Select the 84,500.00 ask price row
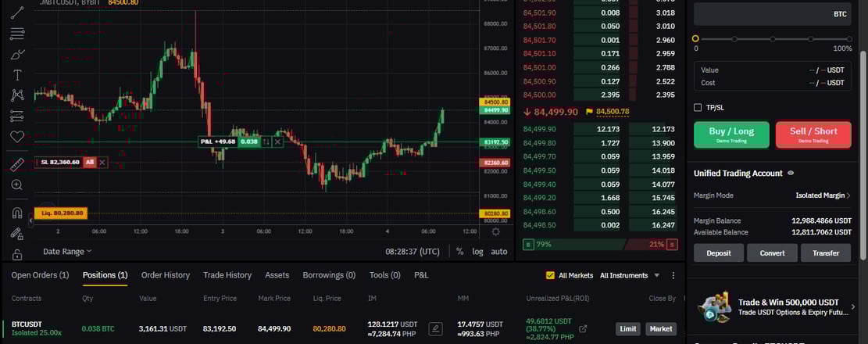 click(599, 95)
